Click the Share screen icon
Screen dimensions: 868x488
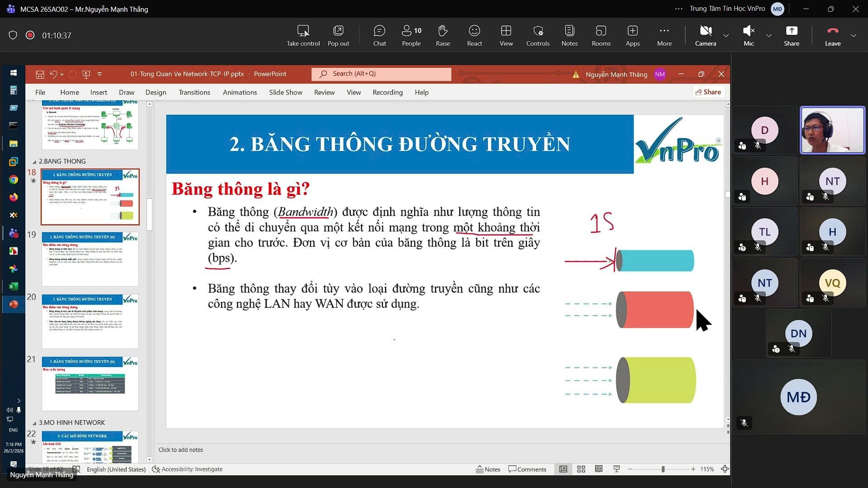point(791,35)
